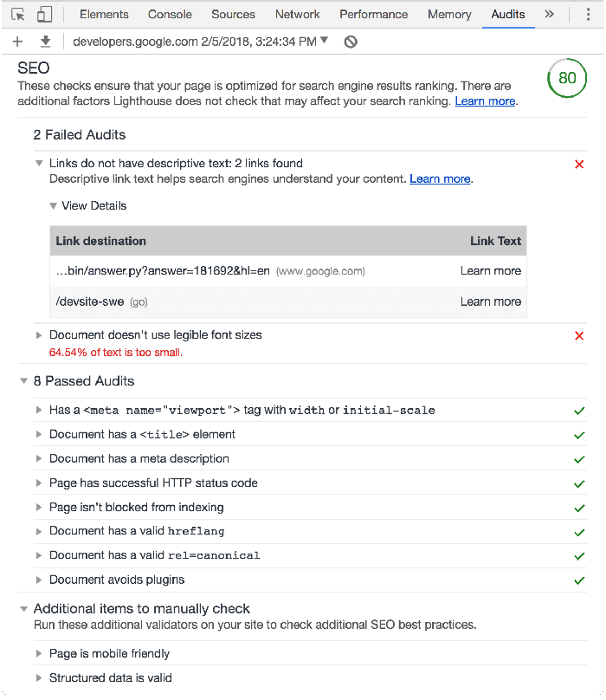Click the clear all circle-slash icon
Image resolution: width=606 pixels, height=700 pixels.
coord(351,42)
